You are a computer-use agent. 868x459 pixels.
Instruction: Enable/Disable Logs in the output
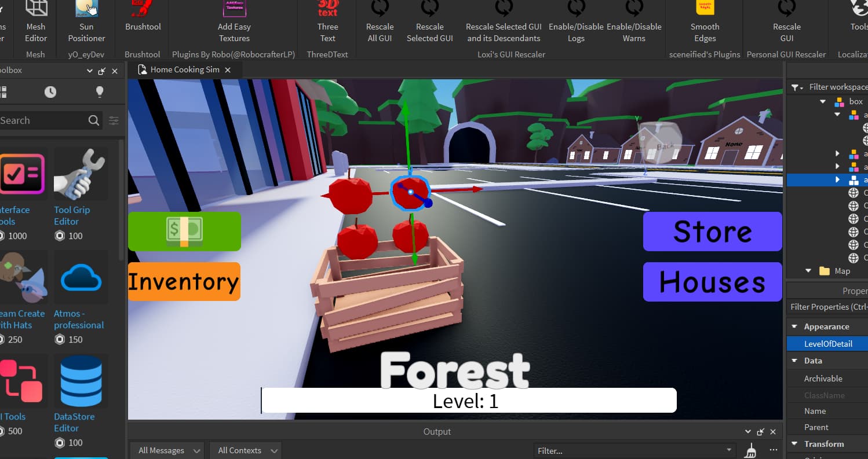[575, 20]
